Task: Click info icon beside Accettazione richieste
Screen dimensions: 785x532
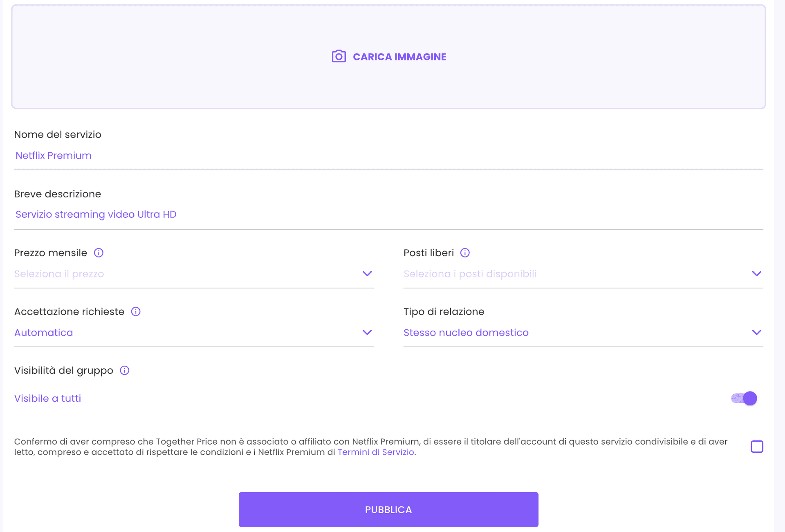Action: [136, 312]
